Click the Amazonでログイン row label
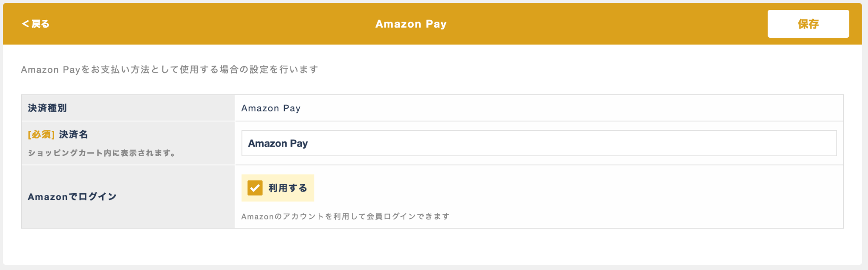 [x=72, y=197]
